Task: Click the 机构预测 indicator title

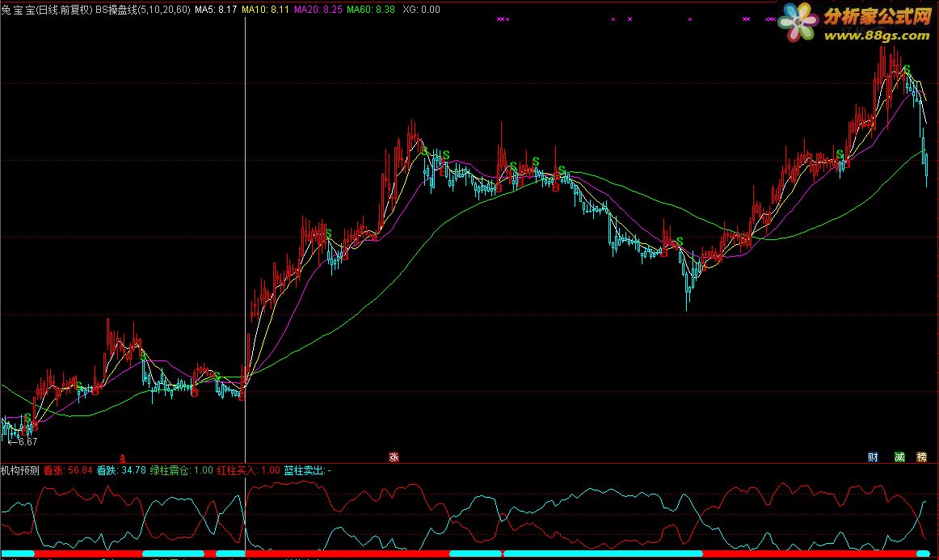Action: 19,470
